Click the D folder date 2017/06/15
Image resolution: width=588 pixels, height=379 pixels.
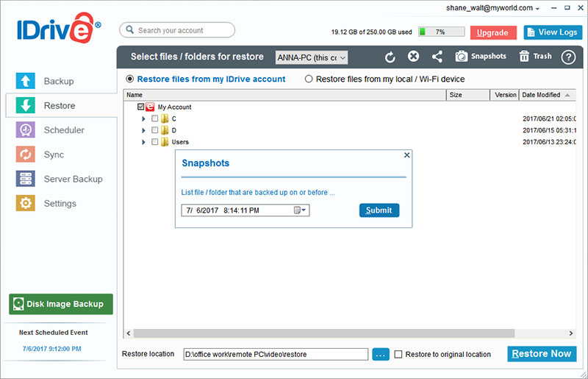549,130
